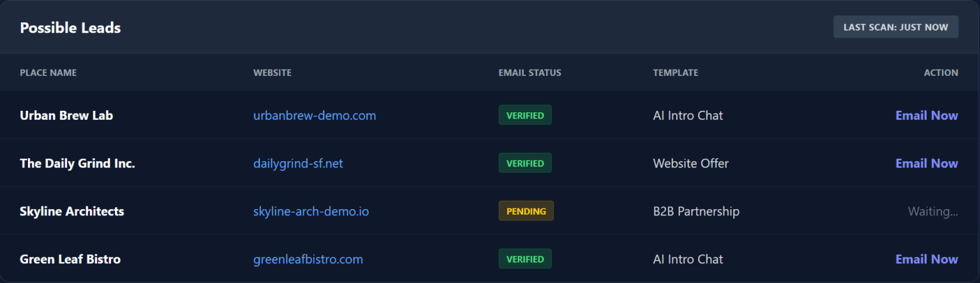Open the dailygrind-sf.net website link

298,163
